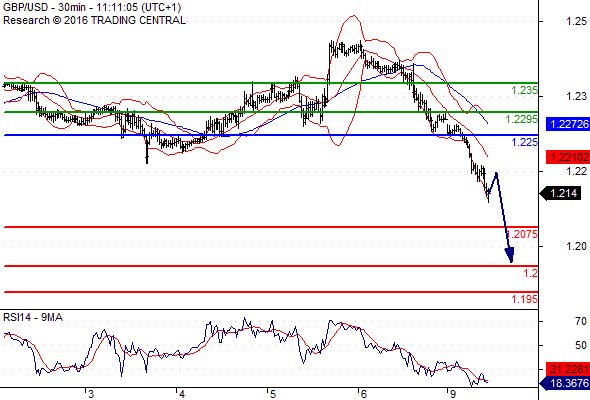The image size is (590, 400).
Task: Click the 70 level on RSI axis
Action: click(581, 321)
